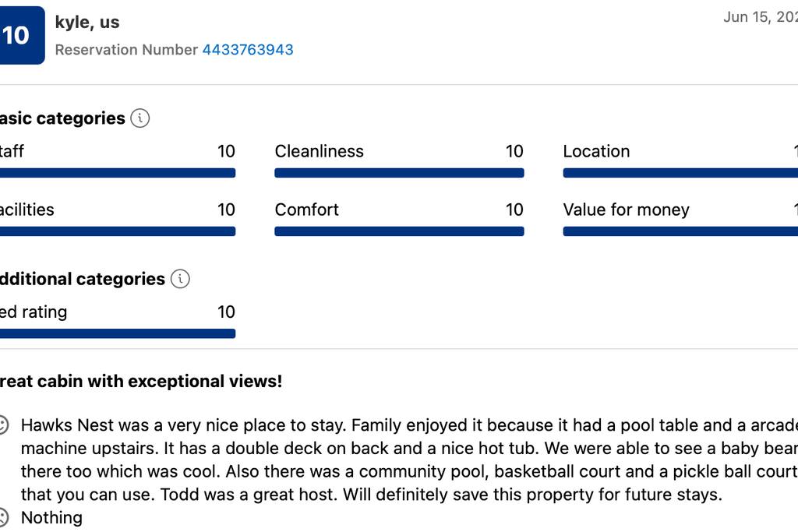Click the sad face icon beside Nothing
The image size is (798, 532).
point(3,517)
